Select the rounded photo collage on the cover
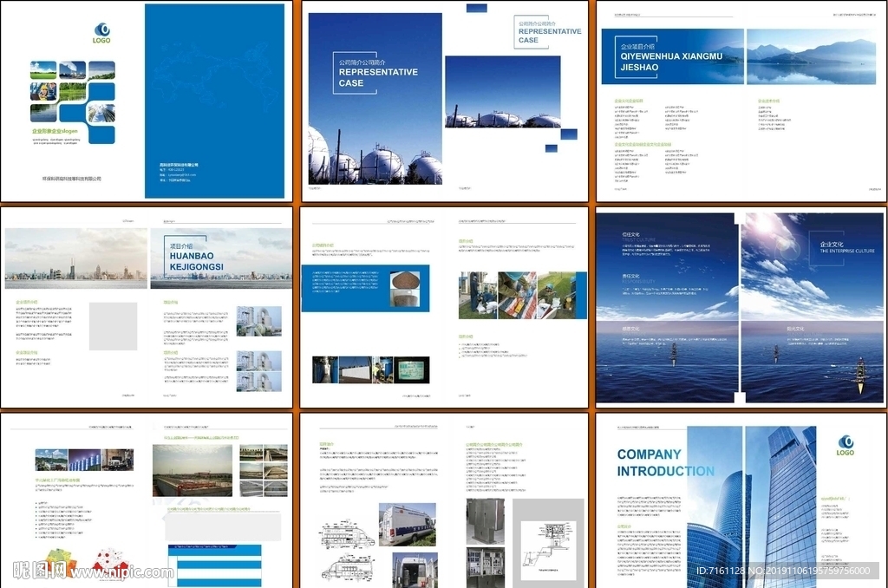This screenshot has height=588, width=888. pos(73,102)
